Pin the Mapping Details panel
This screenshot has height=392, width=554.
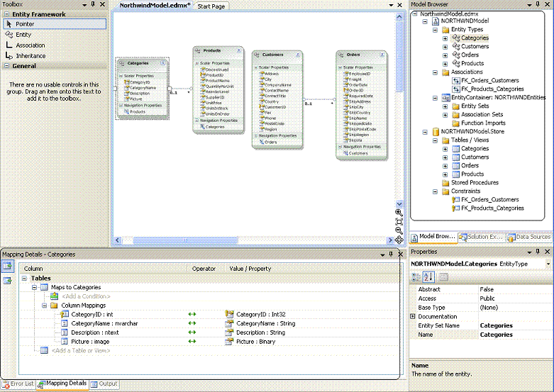391,254
